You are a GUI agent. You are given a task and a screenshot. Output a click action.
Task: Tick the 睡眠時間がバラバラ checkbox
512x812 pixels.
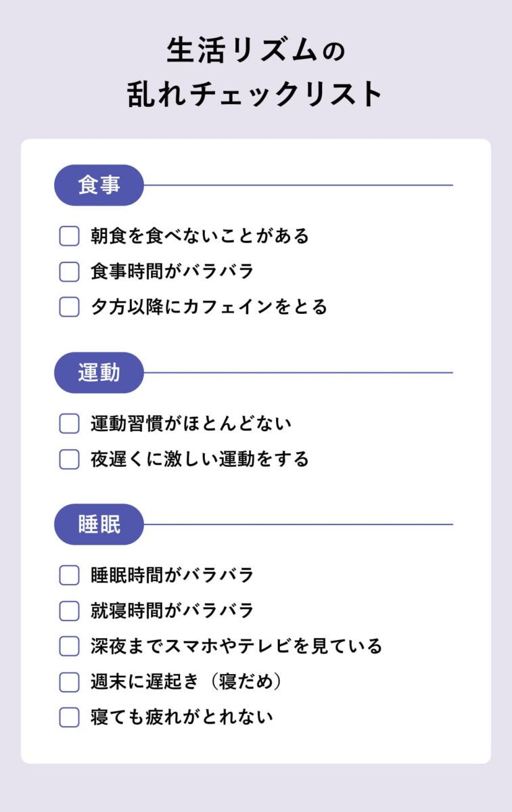69,575
